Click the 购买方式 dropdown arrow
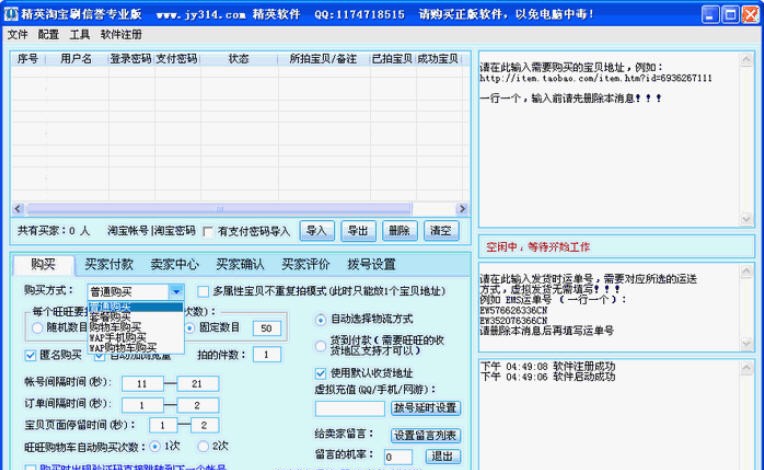This screenshot has height=470, width=764. (176, 292)
